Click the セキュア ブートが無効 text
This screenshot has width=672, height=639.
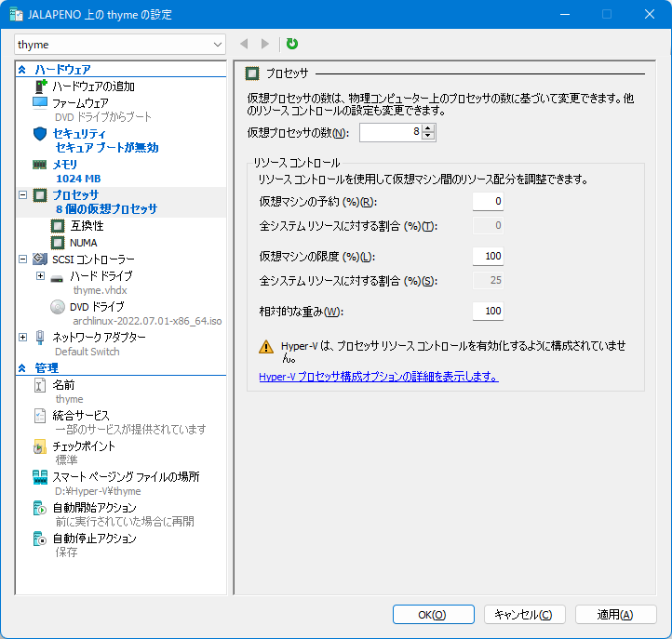(107, 148)
